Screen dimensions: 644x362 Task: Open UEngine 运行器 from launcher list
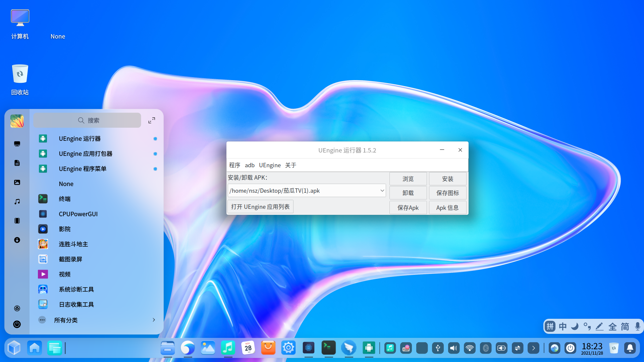79,139
